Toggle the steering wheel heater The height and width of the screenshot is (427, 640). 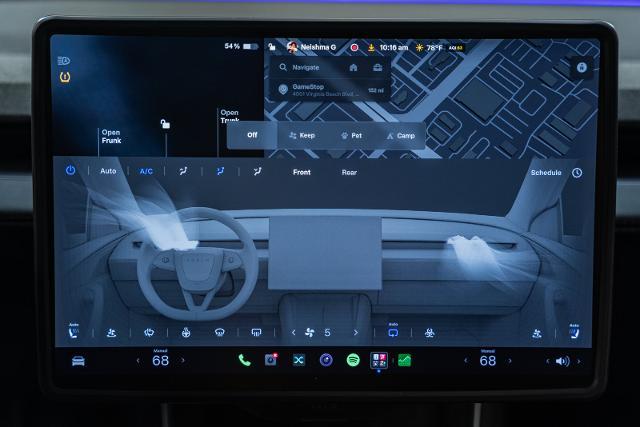(x=186, y=333)
